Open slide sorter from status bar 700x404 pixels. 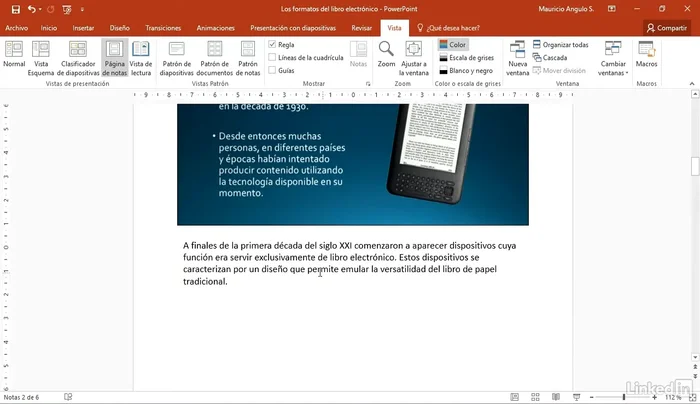pos(535,397)
